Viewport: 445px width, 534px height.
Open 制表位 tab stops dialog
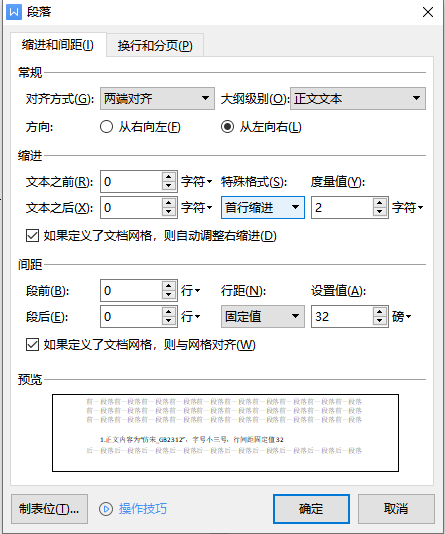click(x=49, y=509)
